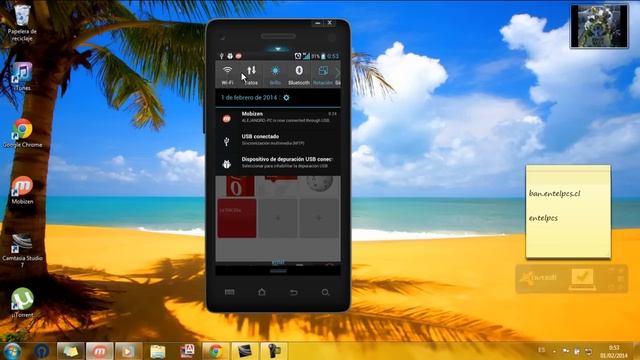Open the camcorder recorder taskbar icon

[x=273, y=351]
